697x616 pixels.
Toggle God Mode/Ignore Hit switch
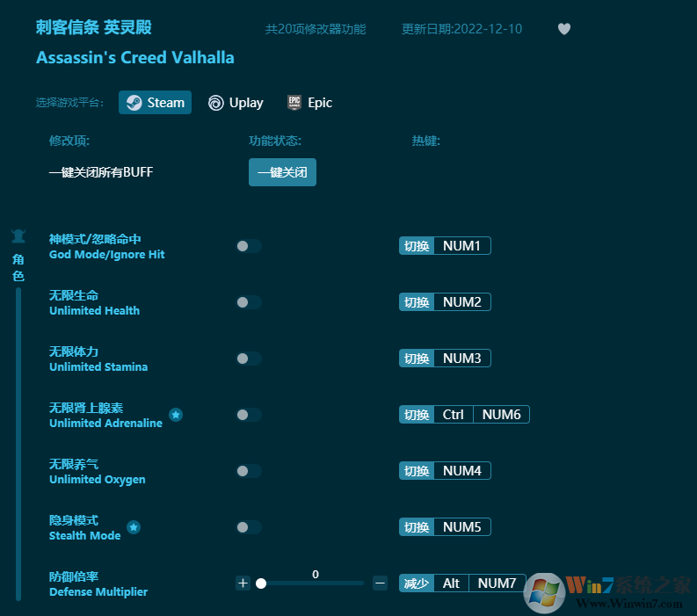(249, 246)
